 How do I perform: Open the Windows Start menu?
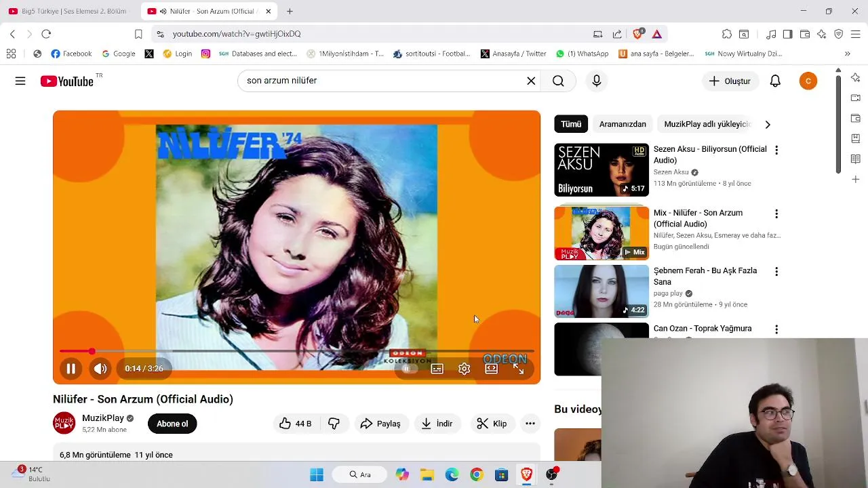click(317, 474)
